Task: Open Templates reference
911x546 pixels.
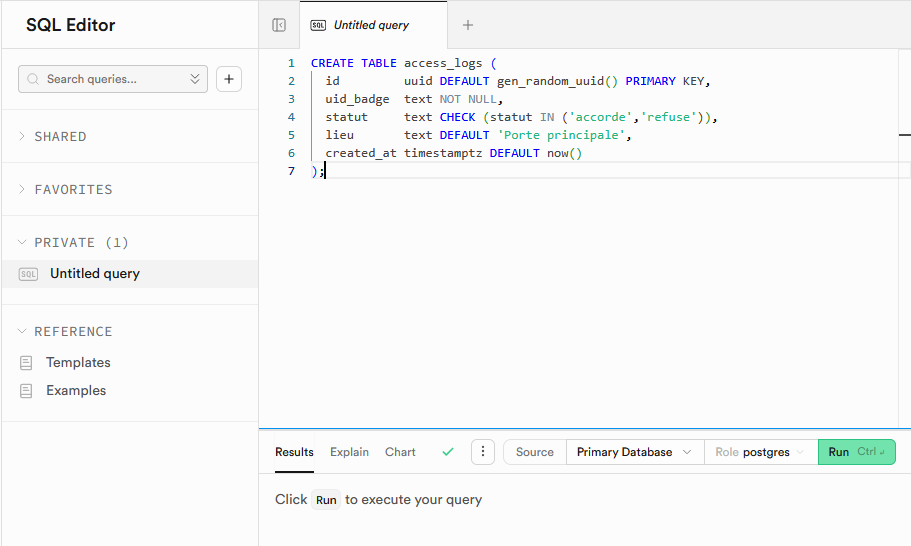Action: tap(78, 362)
